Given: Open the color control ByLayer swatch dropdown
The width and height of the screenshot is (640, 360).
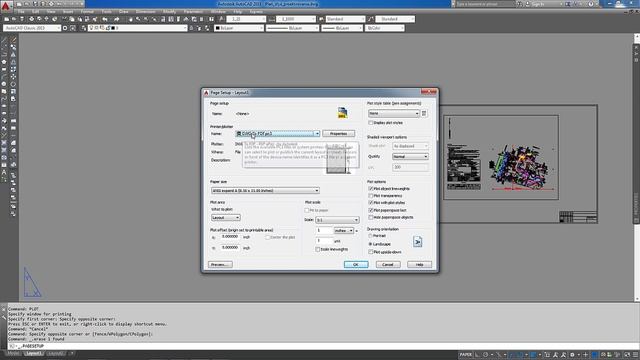Looking at the screenshot, I should 239,28.
